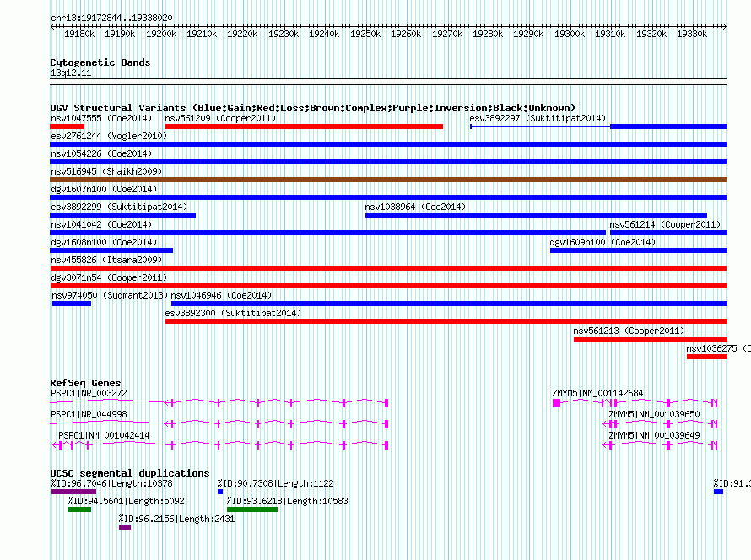Click the nsv974050 (Sudmant2013) blue bar

point(72,304)
